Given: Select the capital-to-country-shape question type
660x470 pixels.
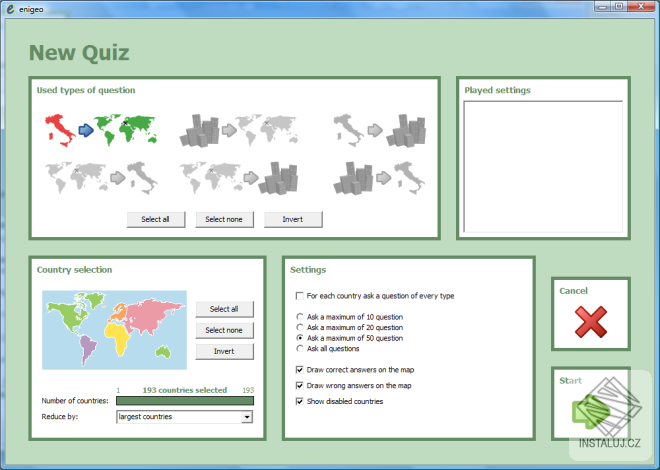Looking at the screenshot, I should (379, 178).
